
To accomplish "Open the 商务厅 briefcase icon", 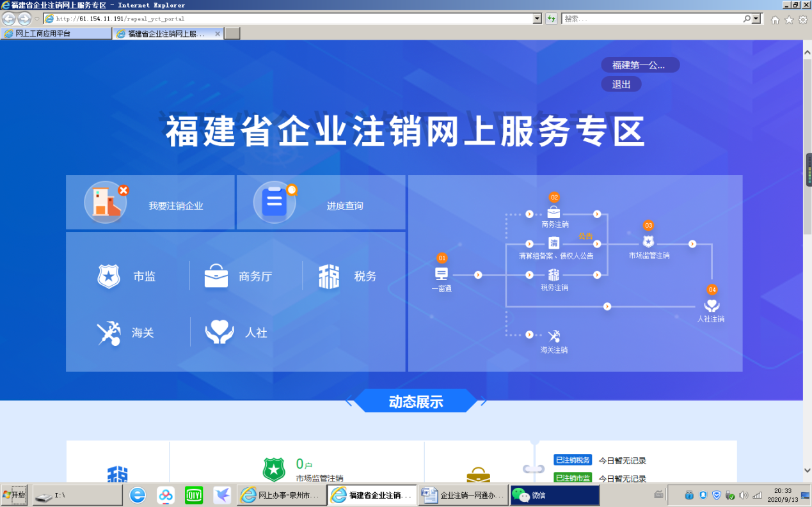I will click(x=216, y=277).
